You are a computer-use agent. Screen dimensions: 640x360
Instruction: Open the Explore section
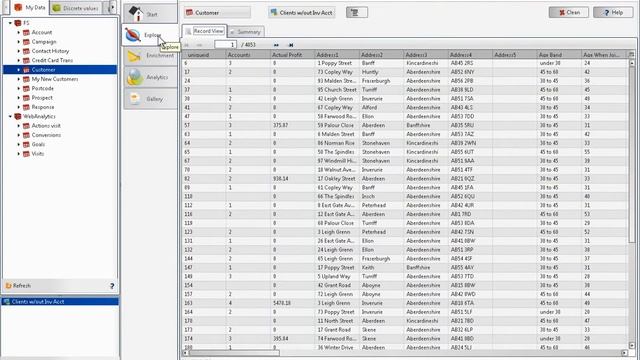(150, 35)
